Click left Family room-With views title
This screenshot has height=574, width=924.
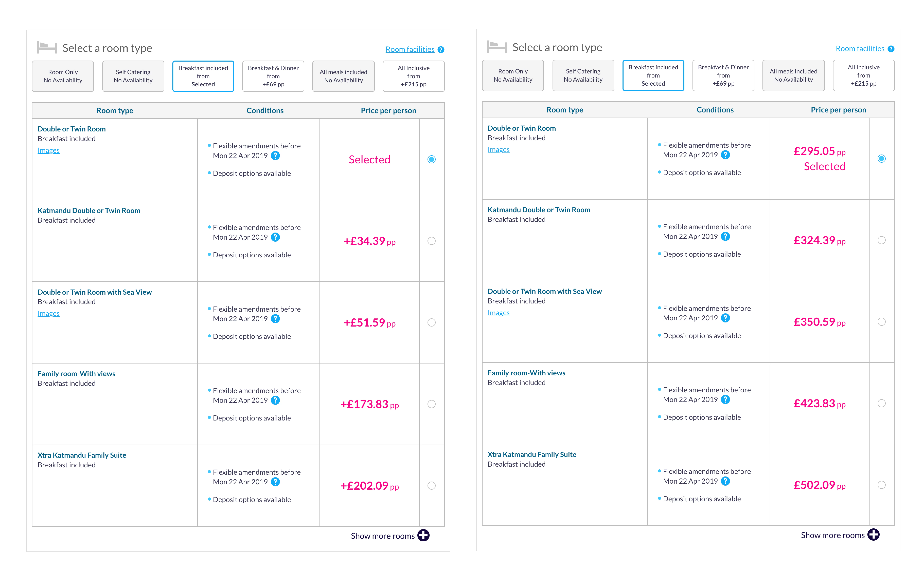pyautogui.click(x=76, y=374)
